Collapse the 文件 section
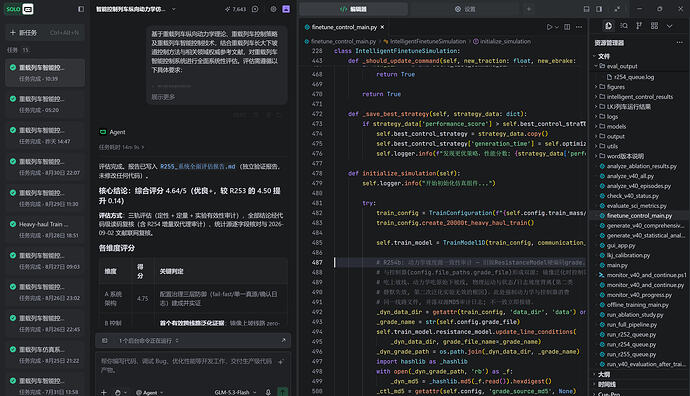This screenshot has height=396, width=690. (604, 56)
